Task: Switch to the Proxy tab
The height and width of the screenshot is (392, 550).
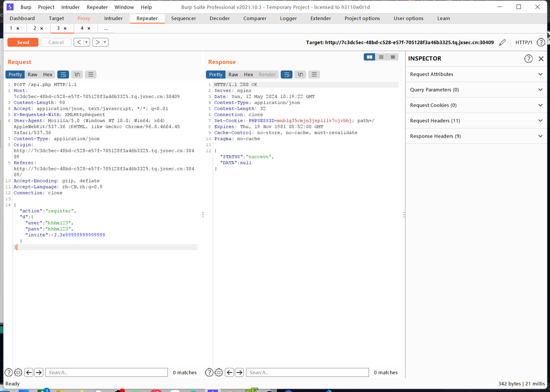Action: [84, 18]
